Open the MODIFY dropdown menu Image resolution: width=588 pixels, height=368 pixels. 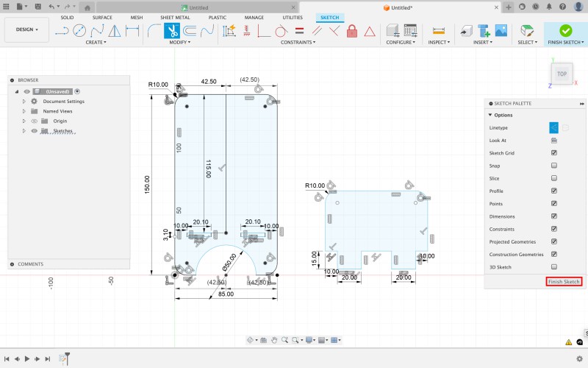coord(179,43)
